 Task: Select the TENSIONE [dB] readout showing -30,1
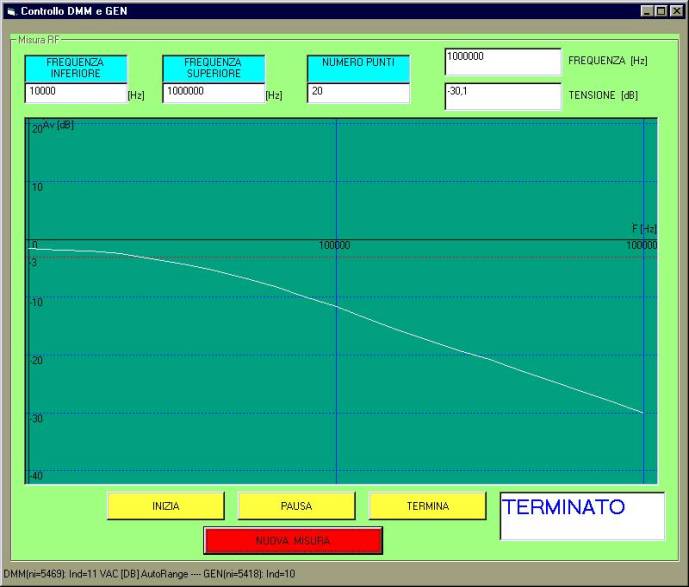pos(502,96)
